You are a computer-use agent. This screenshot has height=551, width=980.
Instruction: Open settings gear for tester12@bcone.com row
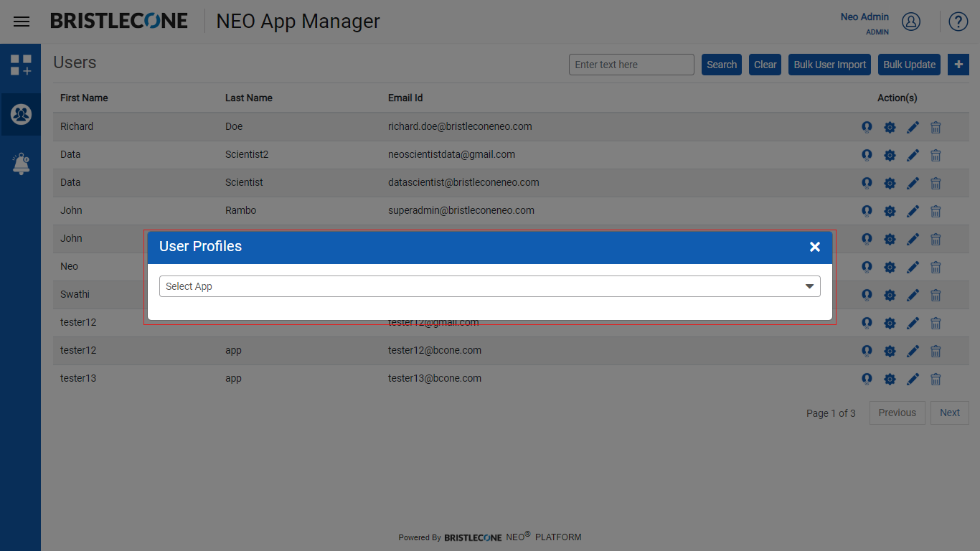tap(890, 351)
